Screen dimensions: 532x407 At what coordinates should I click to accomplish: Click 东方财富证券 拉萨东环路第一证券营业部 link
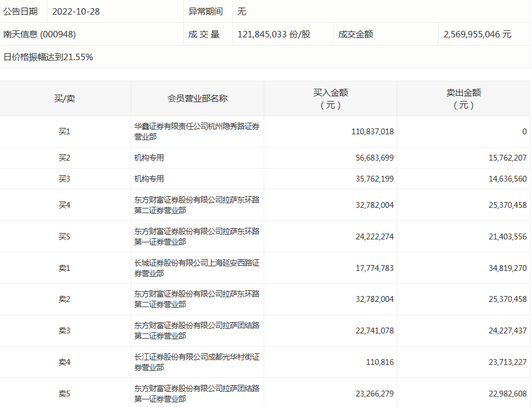coord(197,236)
